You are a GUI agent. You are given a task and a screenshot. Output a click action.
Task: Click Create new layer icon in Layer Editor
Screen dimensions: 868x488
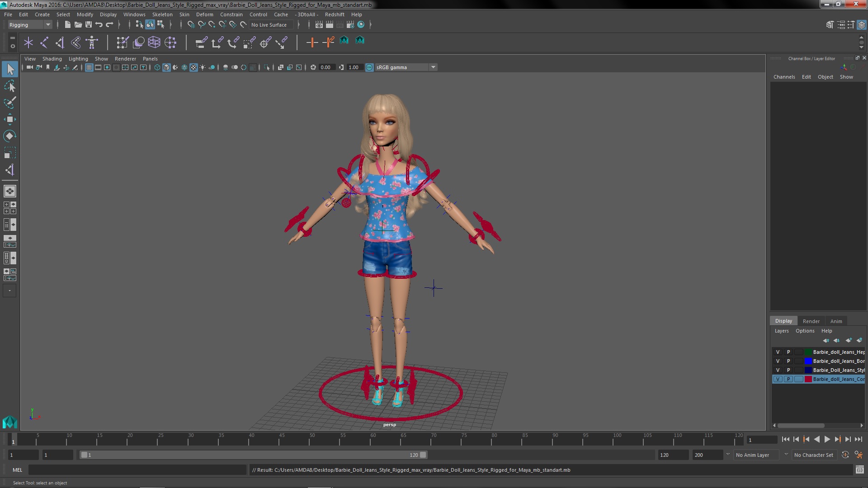click(x=849, y=340)
